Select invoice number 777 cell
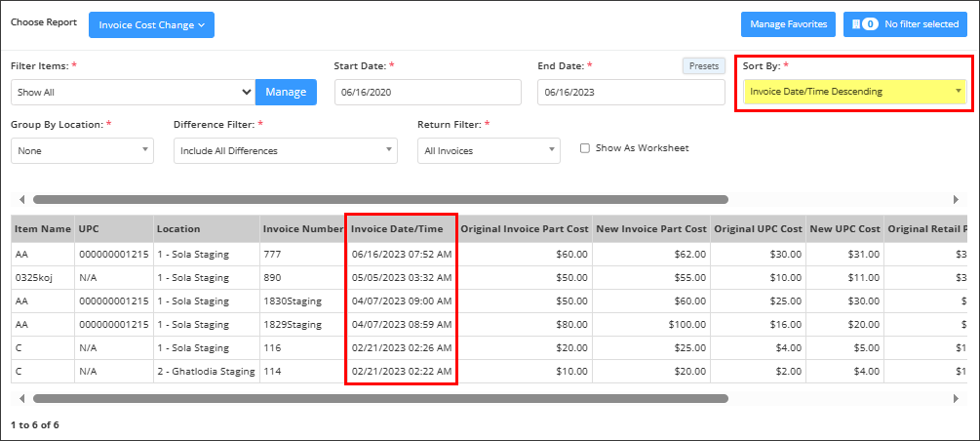The image size is (980, 441). (302, 255)
